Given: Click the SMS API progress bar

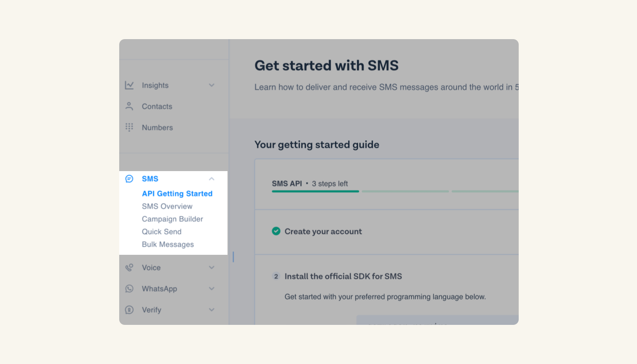Looking at the screenshot, I should pyautogui.click(x=395, y=192).
